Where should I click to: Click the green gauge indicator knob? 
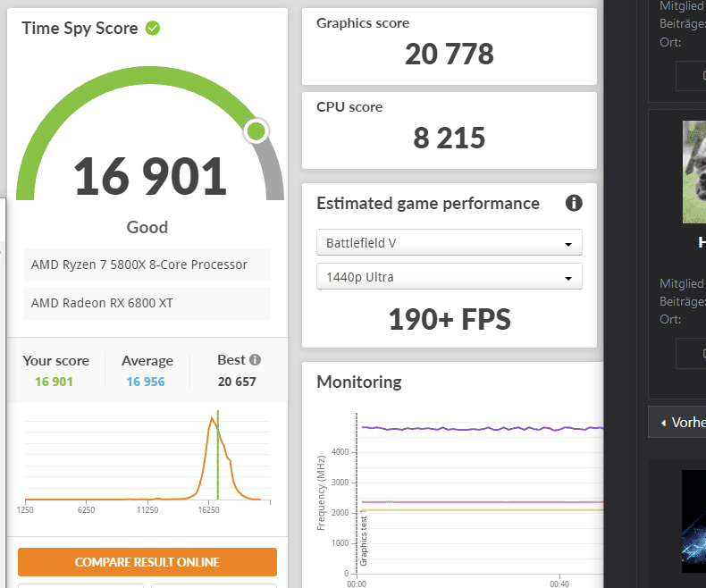[x=256, y=131]
